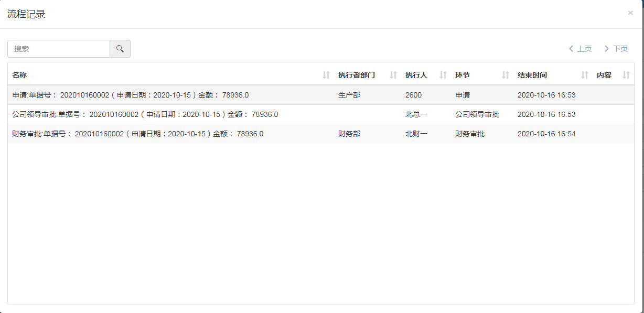Go to previous page 上页
Viewport: 644px width, 313px height.
coord(580,49)
